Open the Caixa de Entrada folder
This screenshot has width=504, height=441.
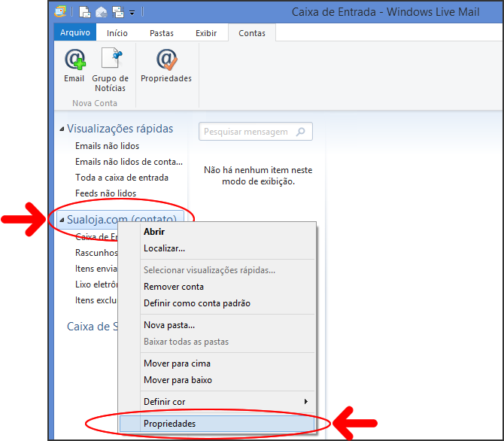(x=96, y=237)
